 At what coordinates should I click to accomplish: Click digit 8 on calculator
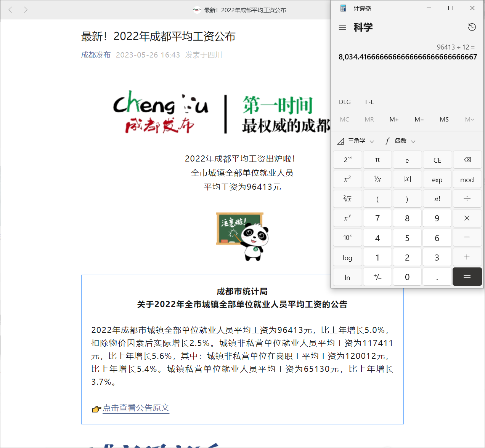[407, 218]
